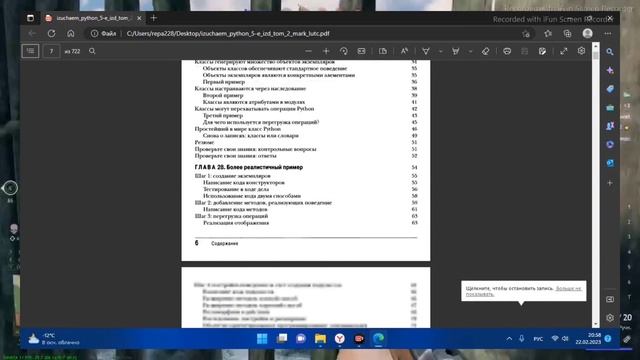Open sidebar Shopping tag icon
The height and width of the screenshot is (360, 640).
610,89
